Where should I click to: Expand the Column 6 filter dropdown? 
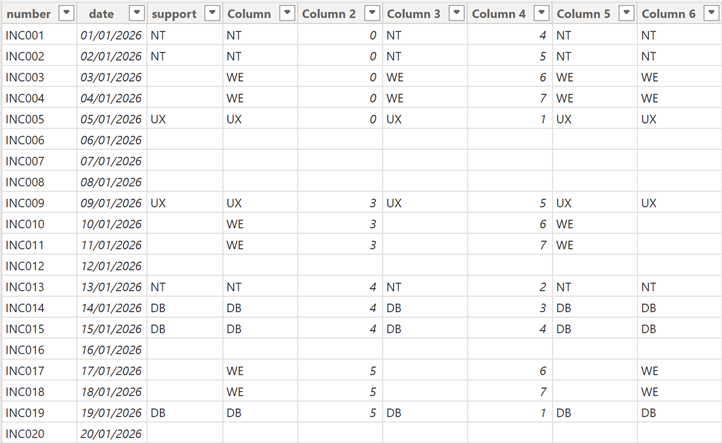(710, 13)
